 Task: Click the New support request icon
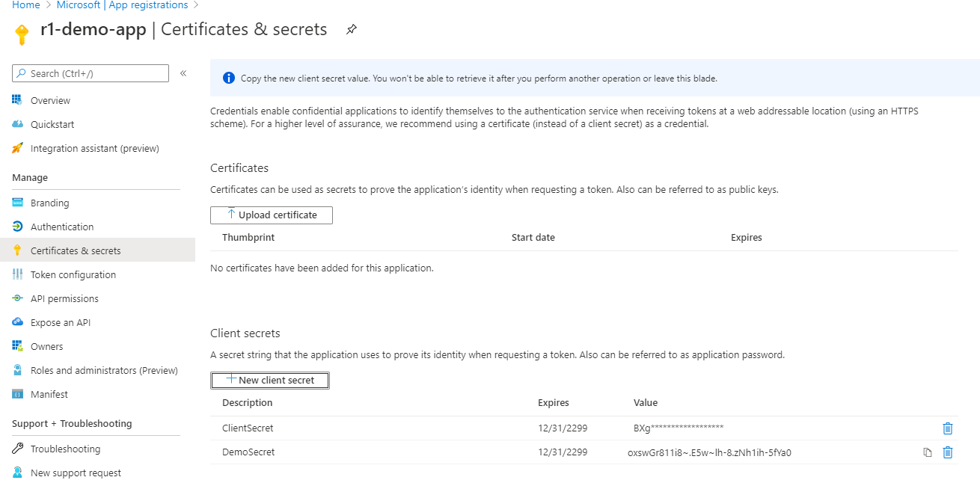pos(17,473)
